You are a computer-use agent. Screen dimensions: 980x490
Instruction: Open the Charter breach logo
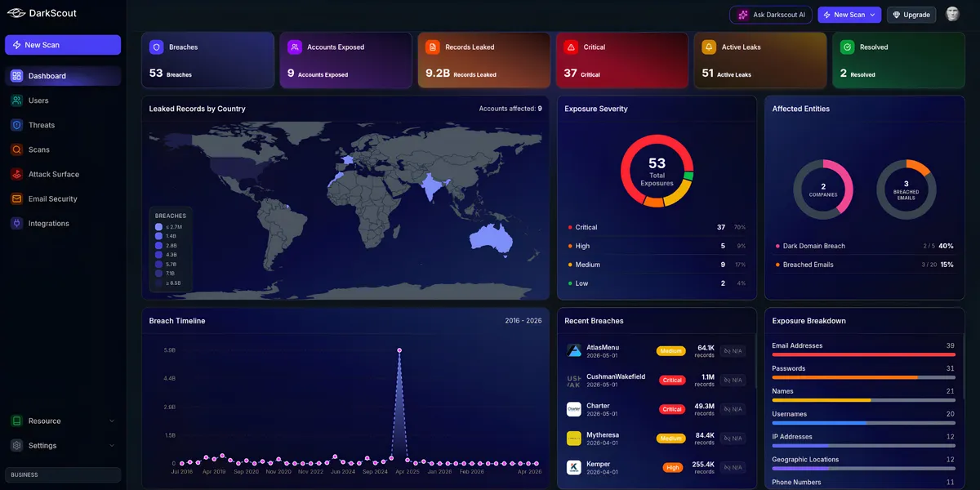click(574, 409)
